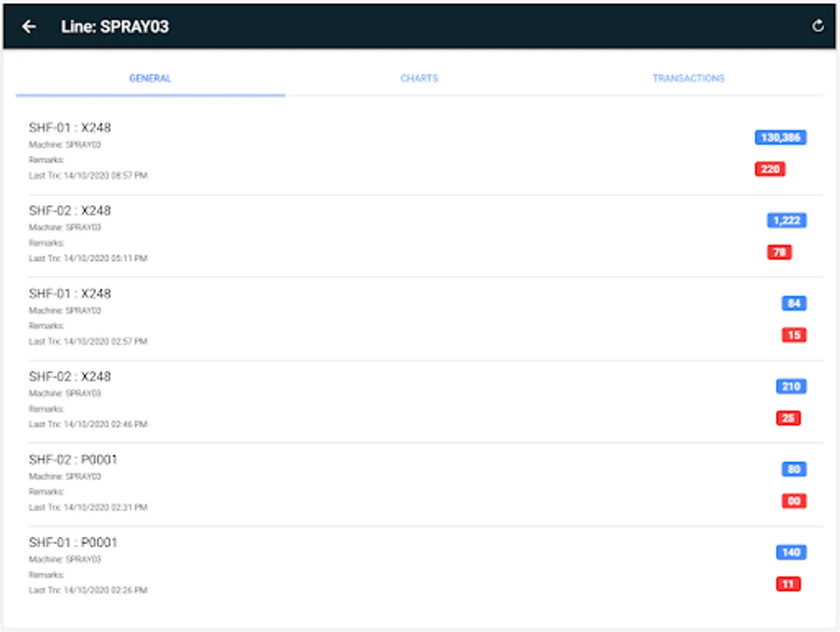Open the SHF-02 : P0001 entry title

click(x=73, y=459)
